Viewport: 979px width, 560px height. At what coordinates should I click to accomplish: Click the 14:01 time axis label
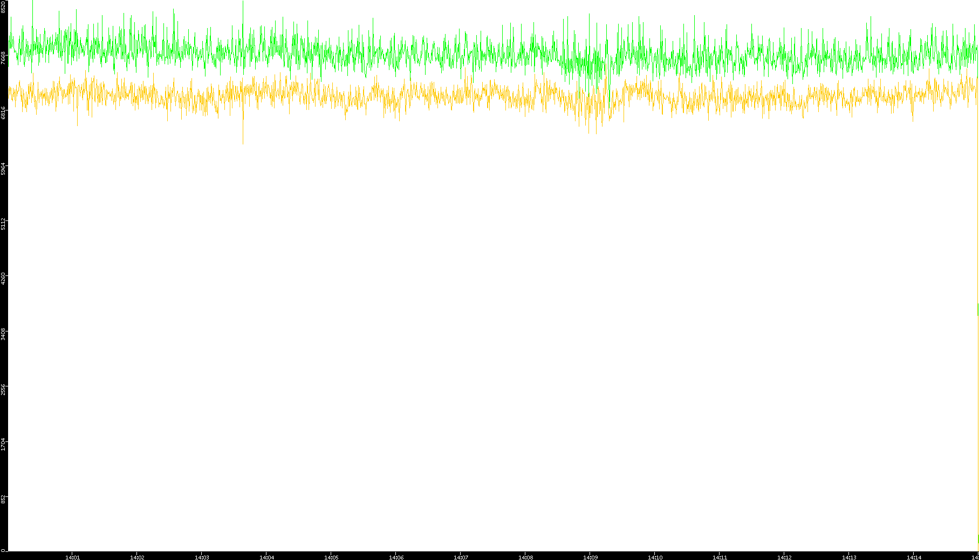click(x=72, y=557)
